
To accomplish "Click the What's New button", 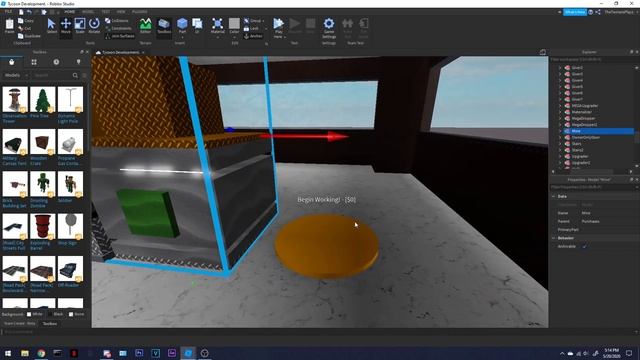I will tap(575, 12).
